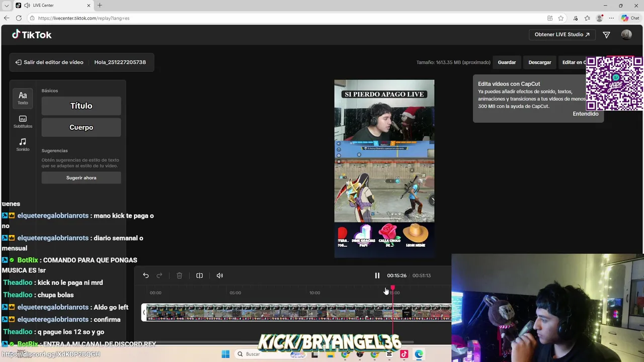Click the redo arrow icon
The height and width of the screenshot is (362, 644).
(x=159, y=276)
